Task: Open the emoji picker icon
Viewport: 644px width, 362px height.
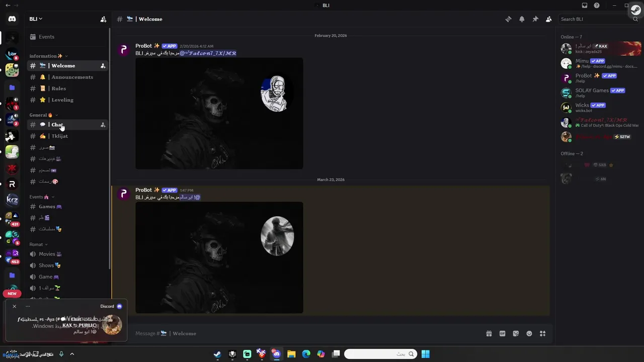Action: [529, 333]
